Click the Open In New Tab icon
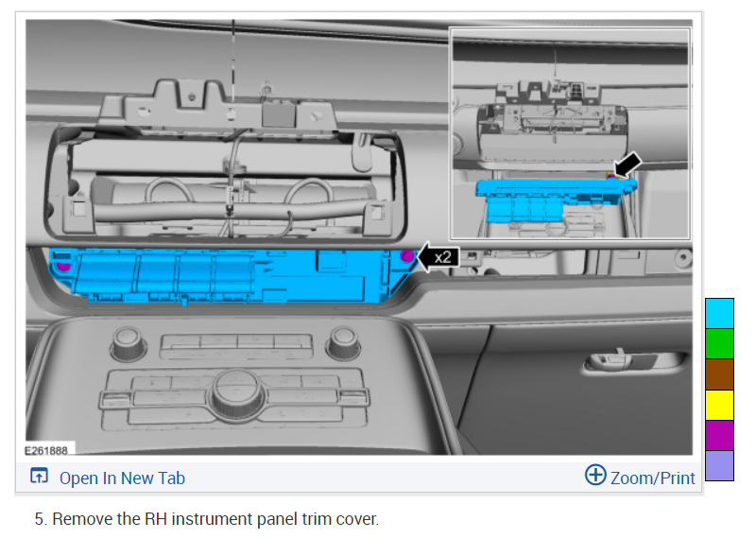Viewport: 756px width, 539px height. click(39, 476)
